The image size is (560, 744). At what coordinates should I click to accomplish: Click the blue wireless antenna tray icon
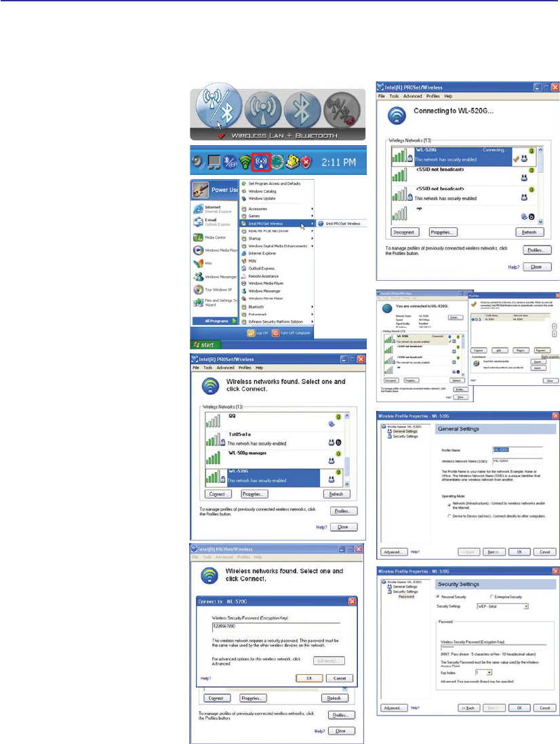tap(261, 162)
